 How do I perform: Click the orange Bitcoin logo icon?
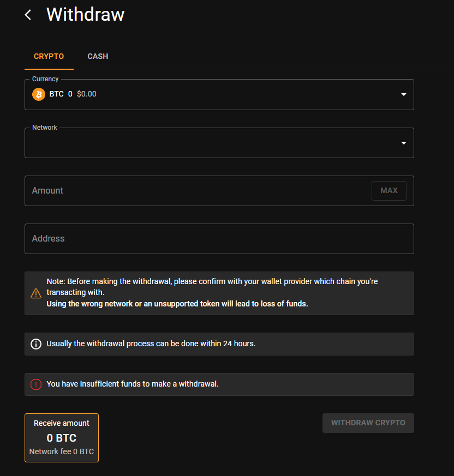point(39,94)
